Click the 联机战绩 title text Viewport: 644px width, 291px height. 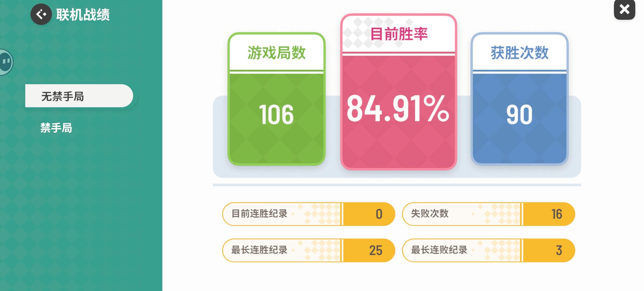tap(83, 15)
